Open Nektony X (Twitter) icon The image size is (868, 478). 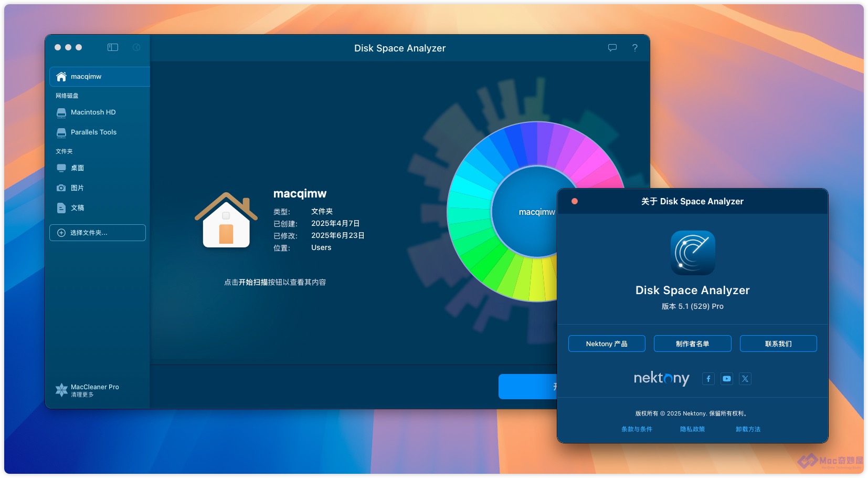pyautogui.click(x=745, y=379)
